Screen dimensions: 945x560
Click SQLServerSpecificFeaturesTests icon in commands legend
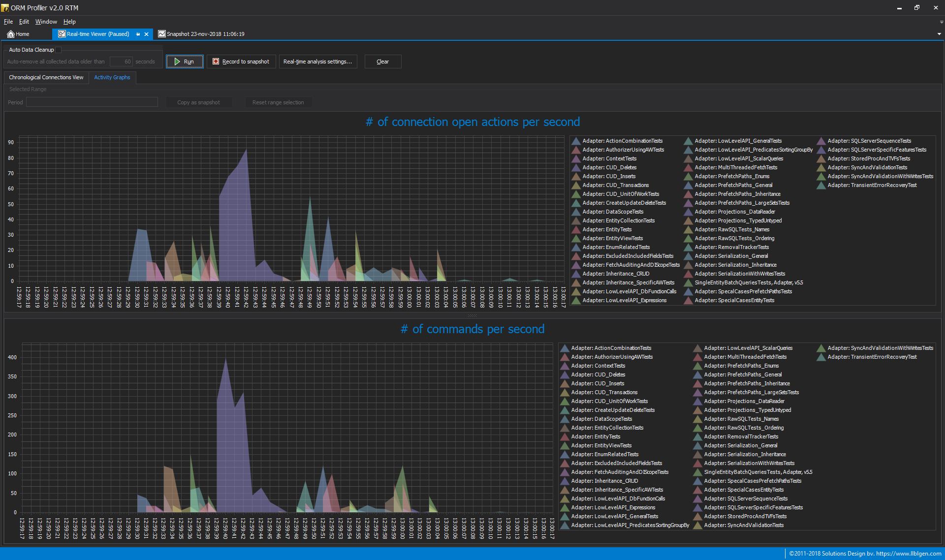tap(697, 507)
